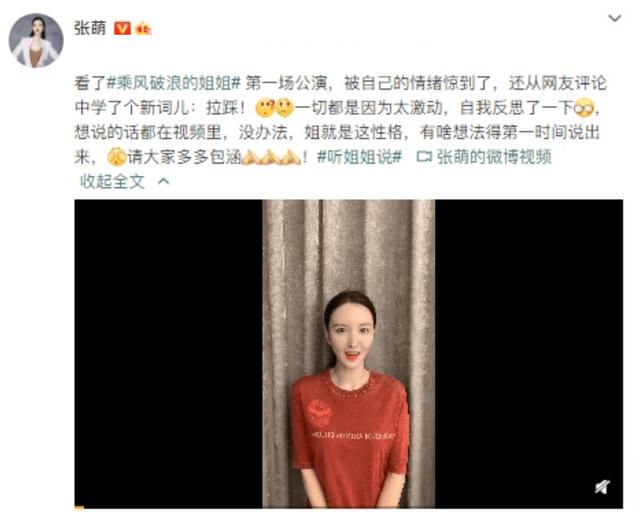Open the 张萌的微博视频 link
This screenshot has height=517, width=640.
point(494,157)
